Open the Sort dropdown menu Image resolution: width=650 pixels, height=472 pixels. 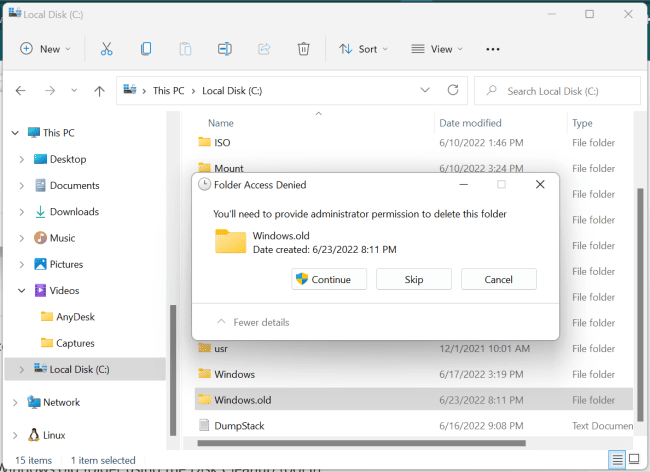coord(364,49)
